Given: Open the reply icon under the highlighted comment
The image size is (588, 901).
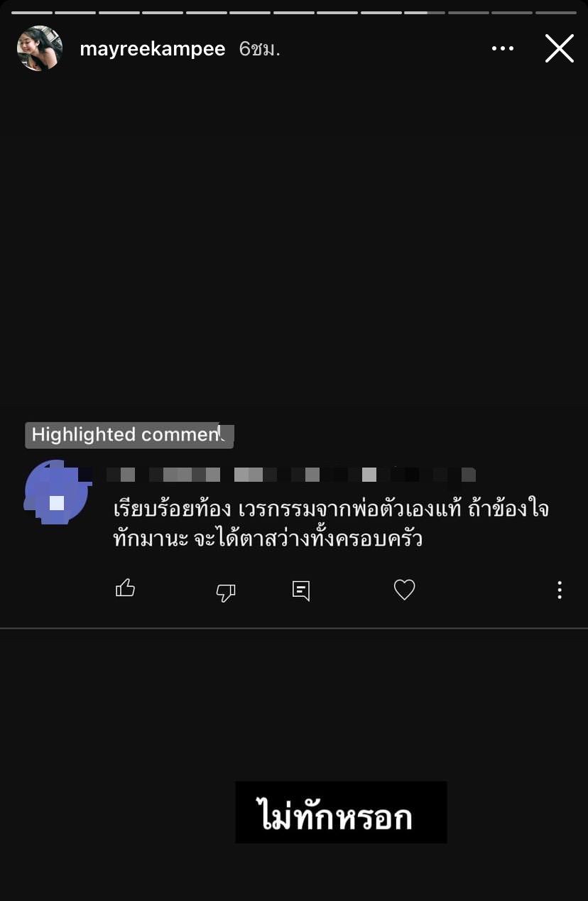Looking at the screenshot, I should [301, 590].
